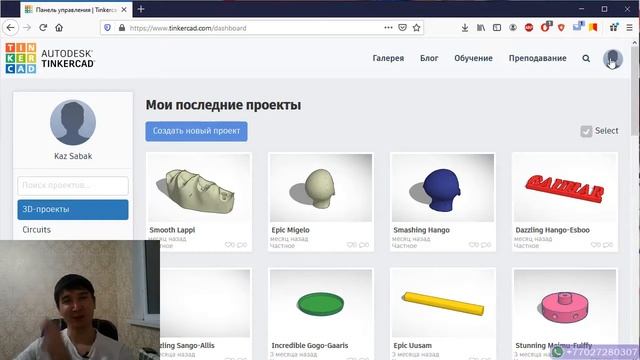Open the Smashing Hango project title
Screen dimensions: 640x360
(421, 230)
